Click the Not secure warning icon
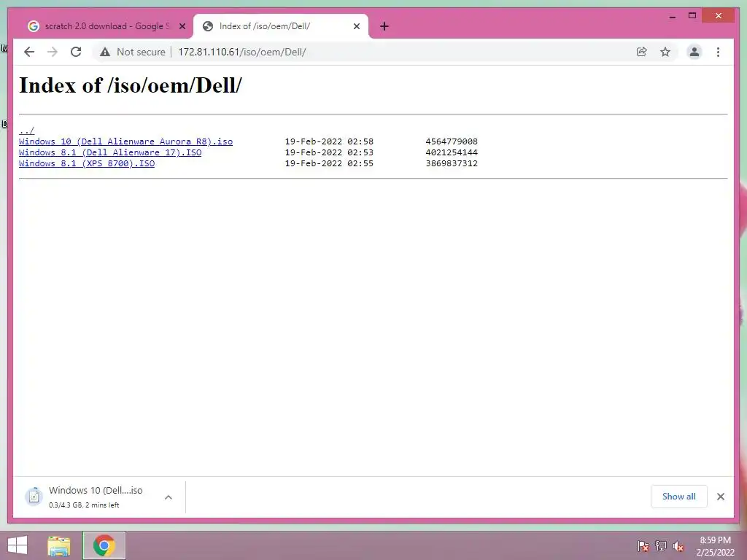Viewport: 747px width, 560px height. pyautogui.click(x=105, y=52)
